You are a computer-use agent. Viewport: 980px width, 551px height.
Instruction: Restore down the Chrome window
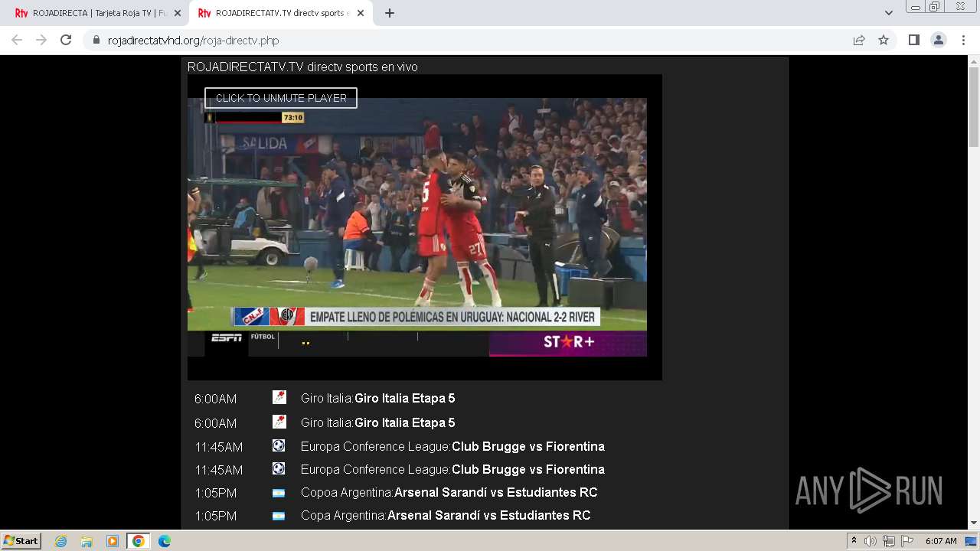point(935,6)
